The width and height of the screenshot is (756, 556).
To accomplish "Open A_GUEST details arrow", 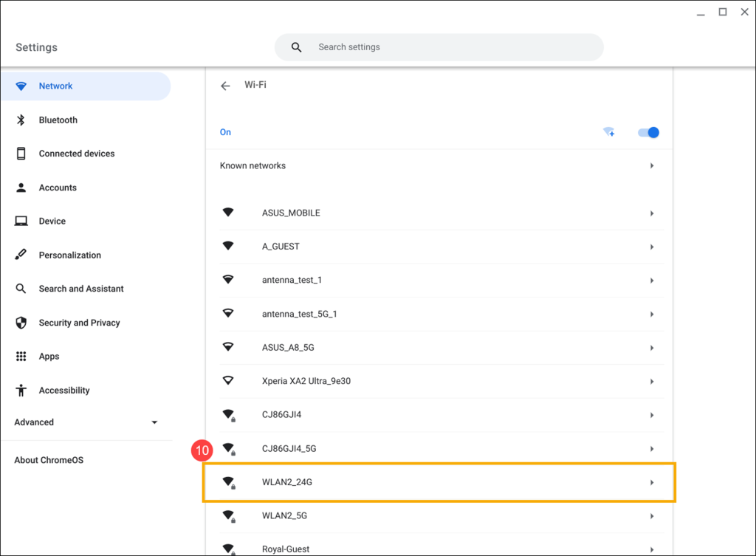I will click(x=652, y=247).
